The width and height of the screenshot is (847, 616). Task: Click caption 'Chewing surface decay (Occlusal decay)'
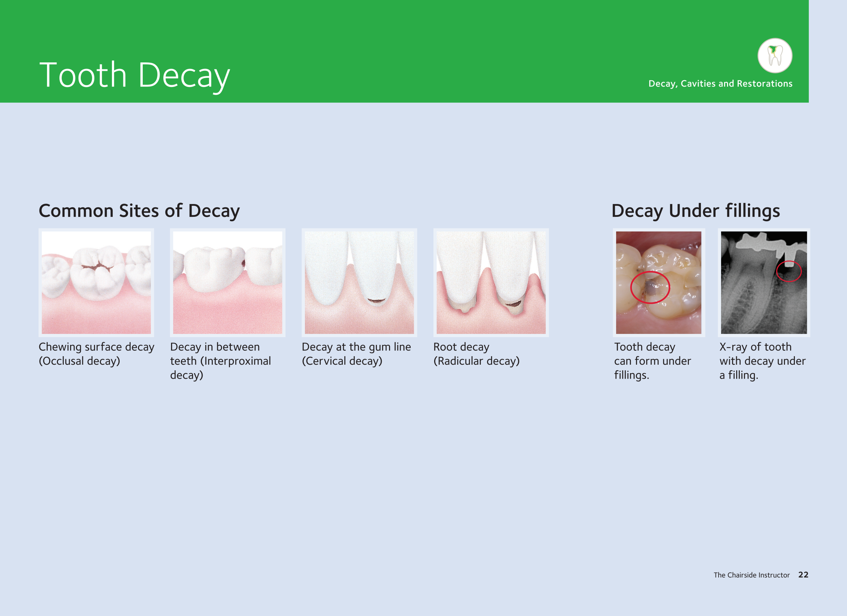[x=97, y=354]
